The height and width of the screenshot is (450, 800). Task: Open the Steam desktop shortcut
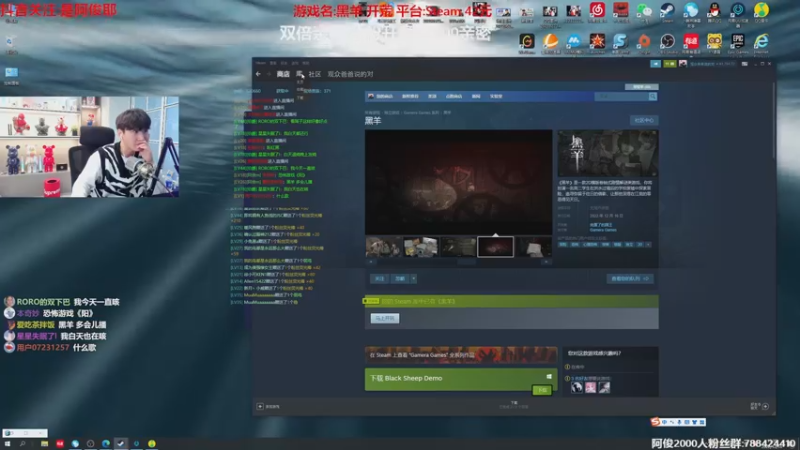tap(667, 10)
